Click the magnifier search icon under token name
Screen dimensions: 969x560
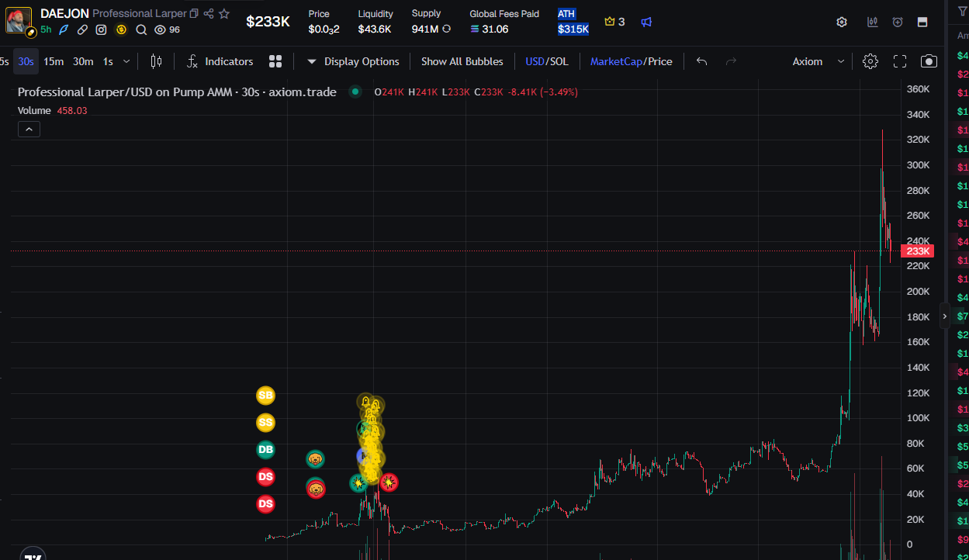pos(141,29)
